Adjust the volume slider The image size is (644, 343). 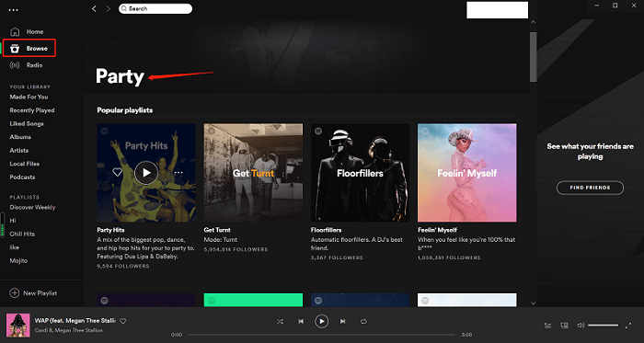pos(603,326)
